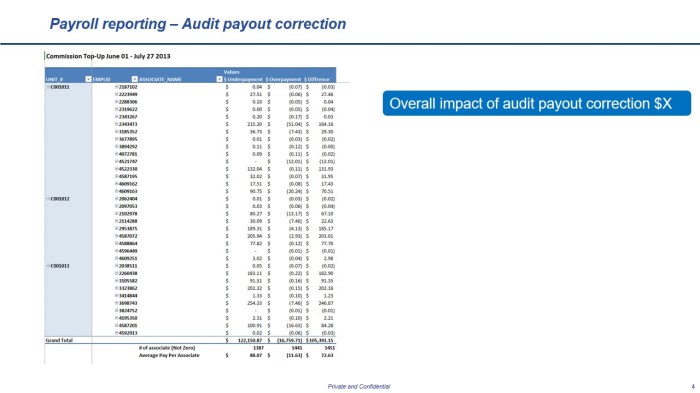Open the EMPLID column filter dropdown
The height and width of the screenshot is (393, 700).
coord(134,79)
